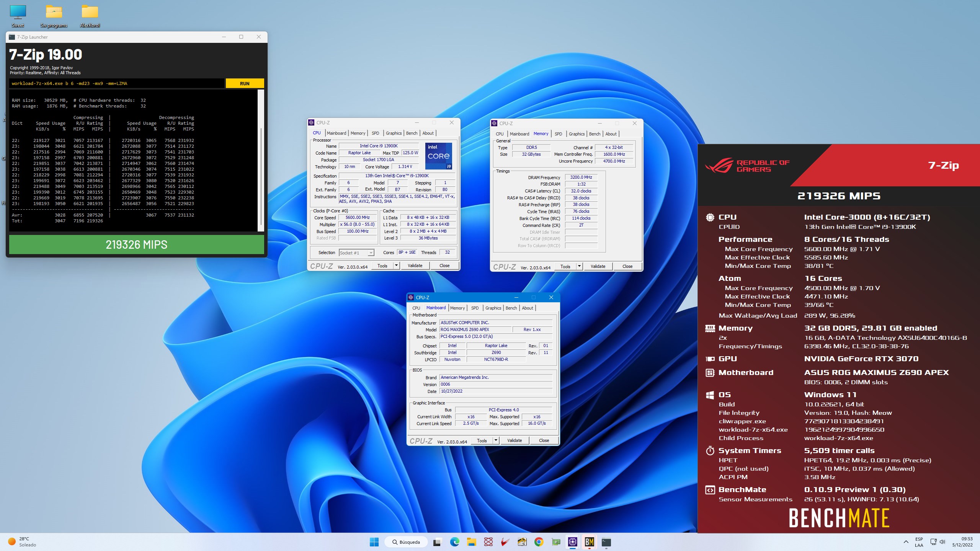Open the yellow tool taskbar app
Screen dimensions: 980x551
coord(522,542)
